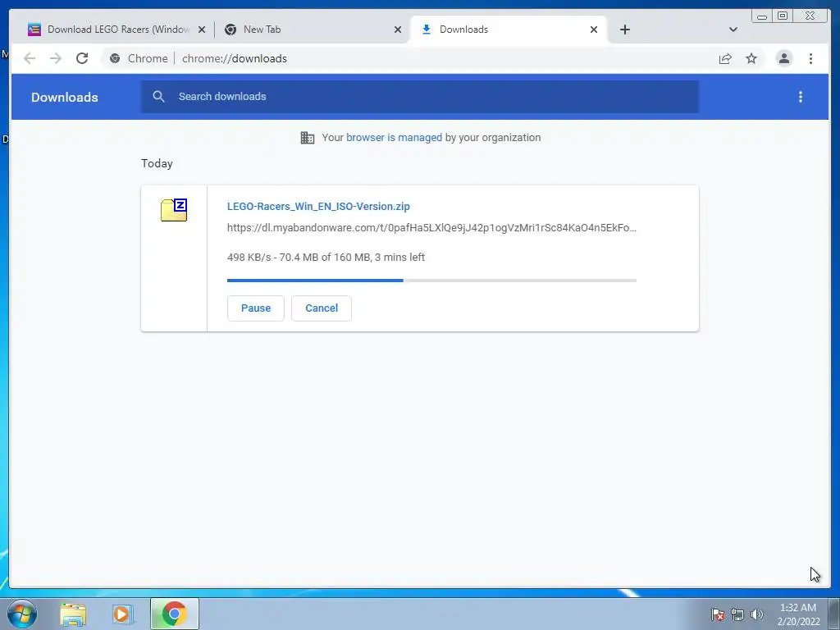The height and width of the screenshot is (630, 840).
Task: Close the Download LEGO Racers tab
Action: pos(202,30)
